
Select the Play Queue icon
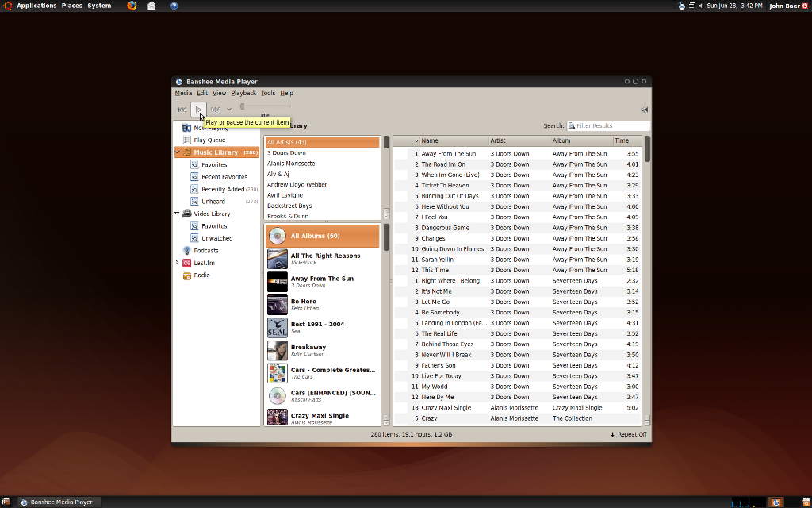pyautogui.click(x=187, y=140)
